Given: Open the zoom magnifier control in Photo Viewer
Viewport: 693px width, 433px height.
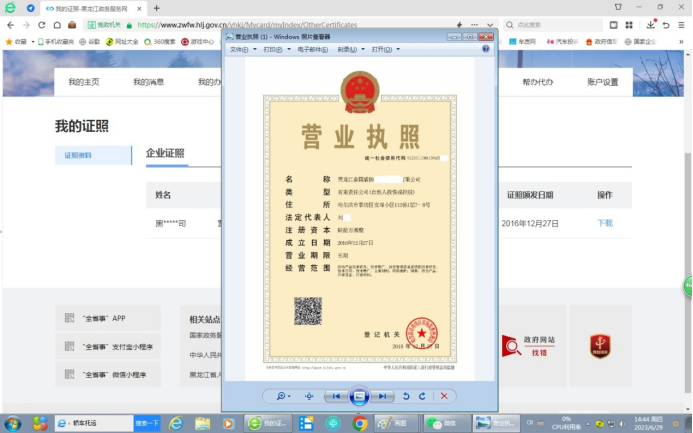Looking at the screenshot, I should pyautogui.click(x=283, y=396).
